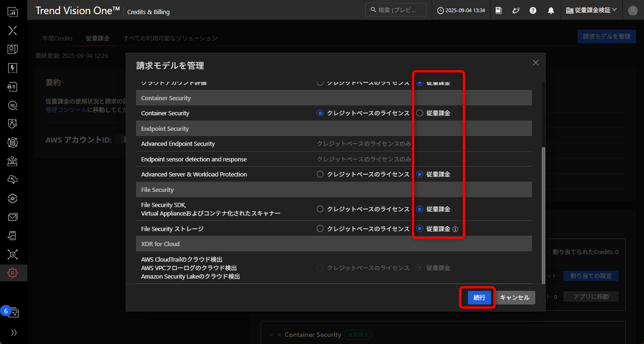644x344 pixels.
Task: Click the 割り当ての設定 button
Action: [x=591, y=276]
